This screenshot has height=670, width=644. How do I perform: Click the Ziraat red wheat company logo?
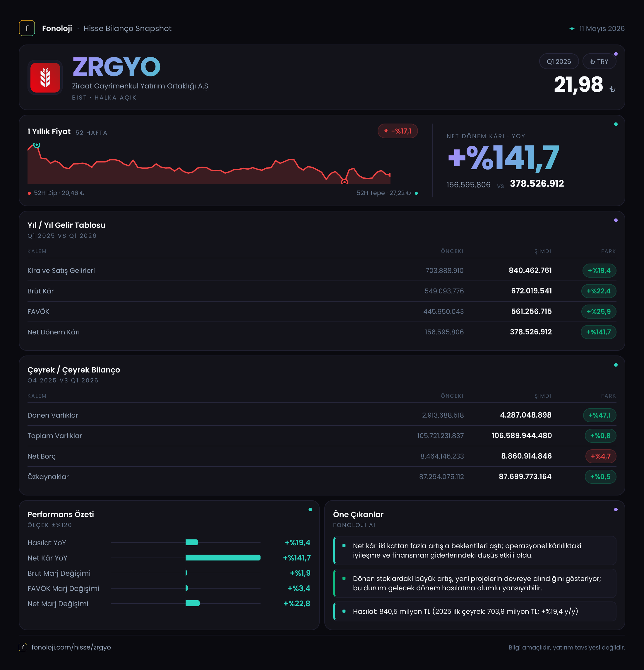(x=45, y=77)
